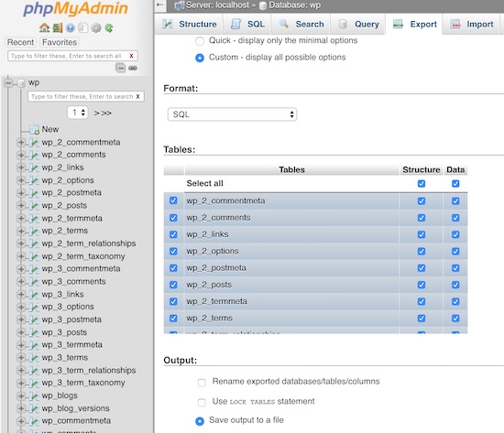Click the phpMyAdmin logo
Viewport: 504px width, 433px height.
pyautogui.click(x=75, y=9)
